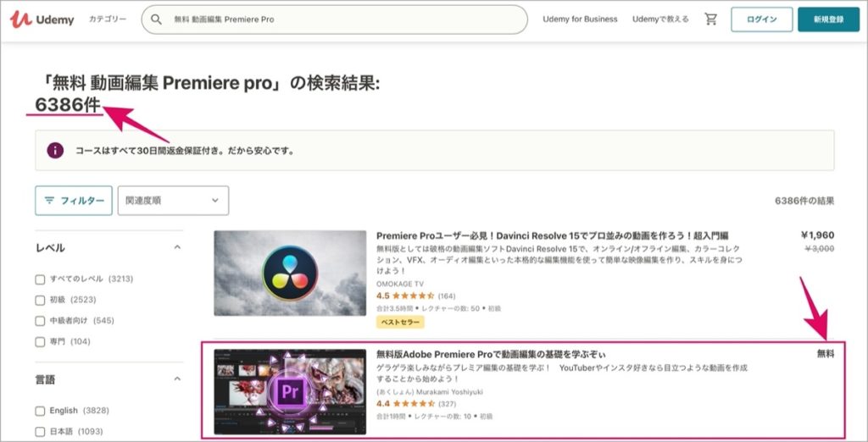Open the shopping cart

(x=710, y=19)
